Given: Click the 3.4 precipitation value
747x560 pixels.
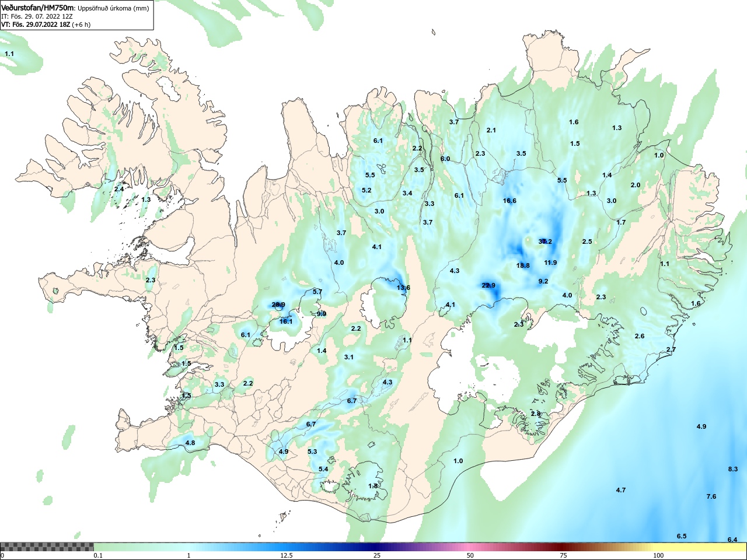Looking at the screenshot, I should 407,193.
